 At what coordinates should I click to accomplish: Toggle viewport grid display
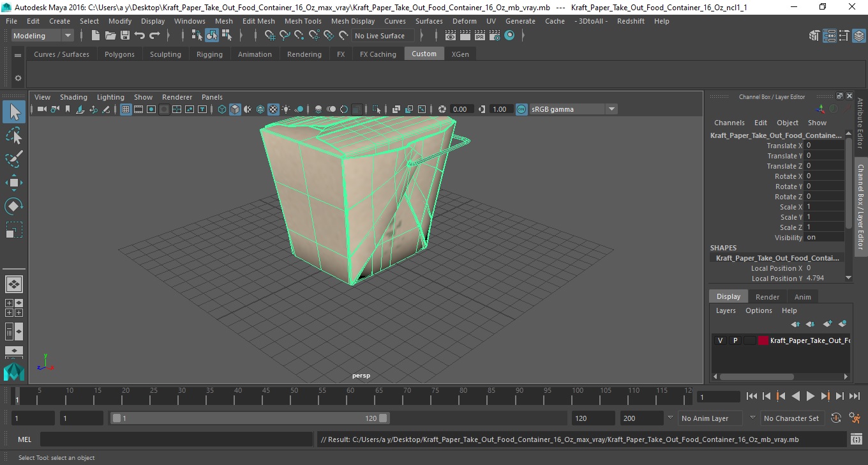[126, 109]
